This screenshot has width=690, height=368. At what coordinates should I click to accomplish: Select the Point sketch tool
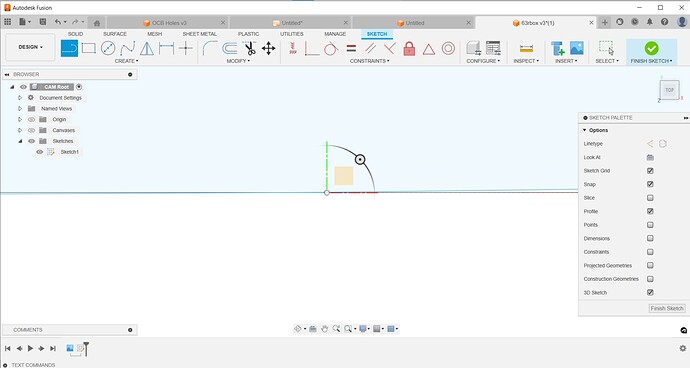(186, 48)
